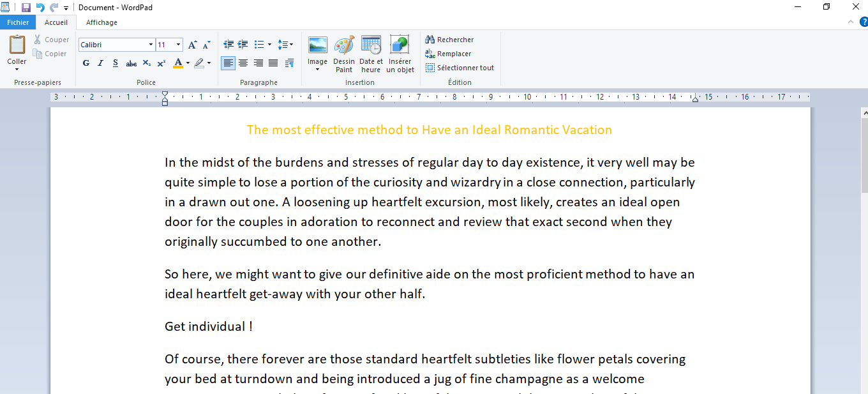Click Sélectionner tout
This screenshot has width=868, height=394.
pyautogui.click(x=460, y=68)
